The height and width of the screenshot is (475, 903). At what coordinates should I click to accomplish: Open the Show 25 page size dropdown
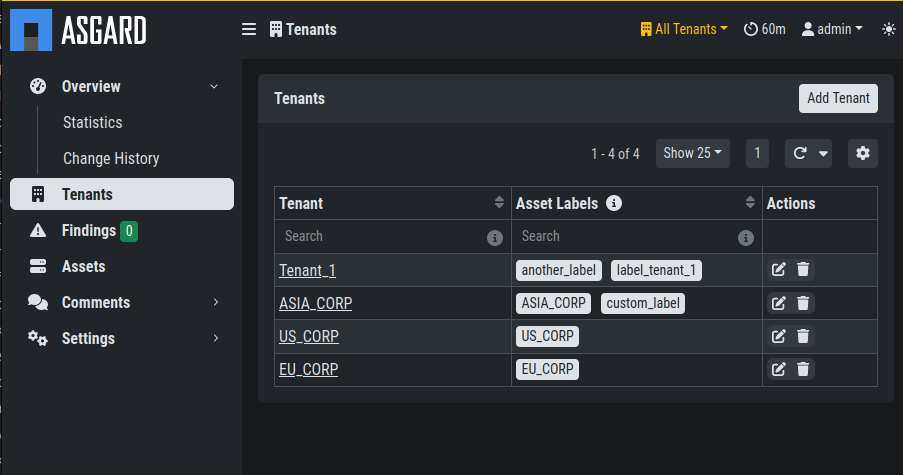tap(693, 153)
